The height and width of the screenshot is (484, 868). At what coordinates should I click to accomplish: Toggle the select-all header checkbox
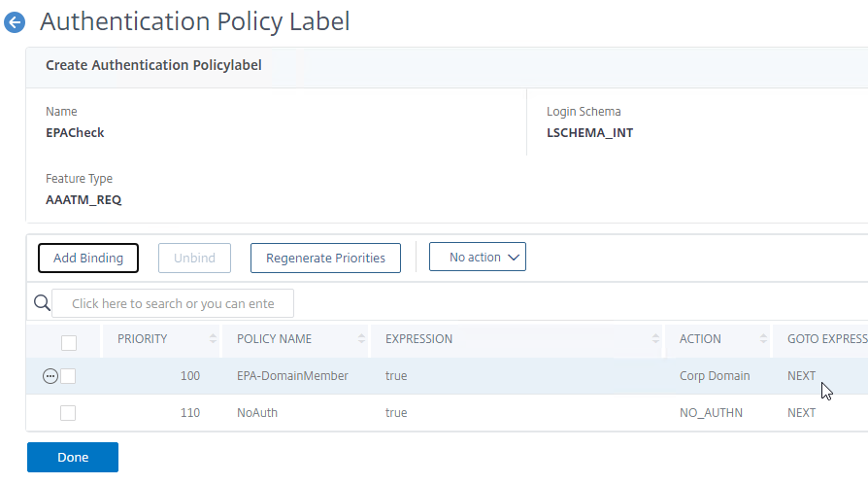tap(69, 343)
